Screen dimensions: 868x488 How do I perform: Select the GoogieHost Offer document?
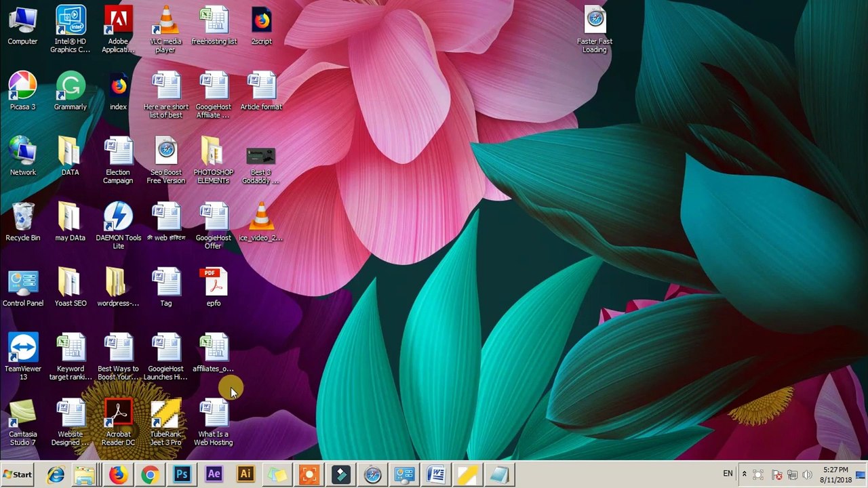click(x=214, y=226)
